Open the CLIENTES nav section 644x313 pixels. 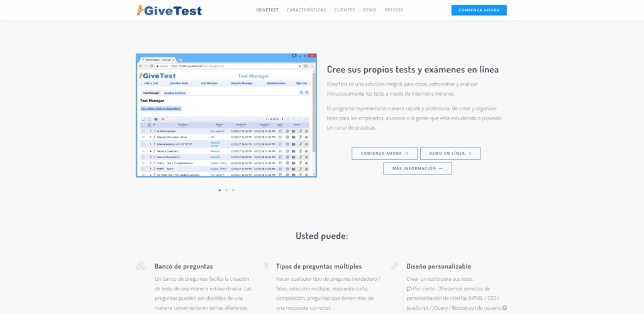click(x=345, y=10)
